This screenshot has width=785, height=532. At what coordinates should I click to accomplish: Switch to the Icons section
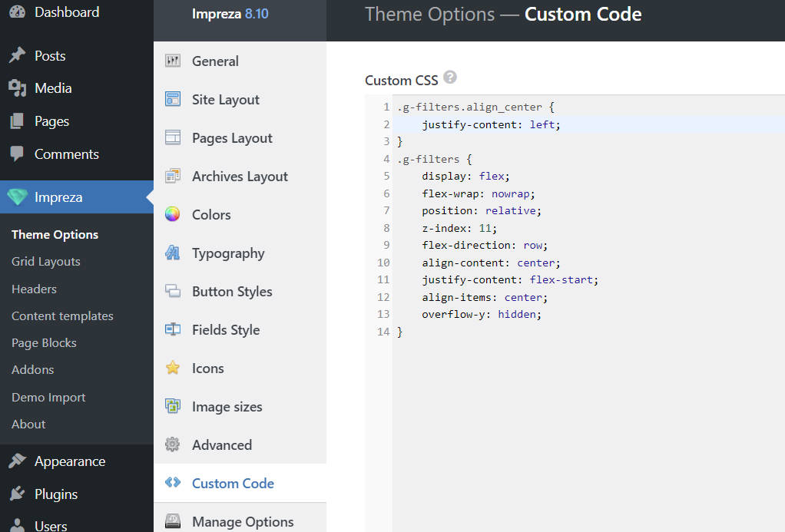coord(240,368)
